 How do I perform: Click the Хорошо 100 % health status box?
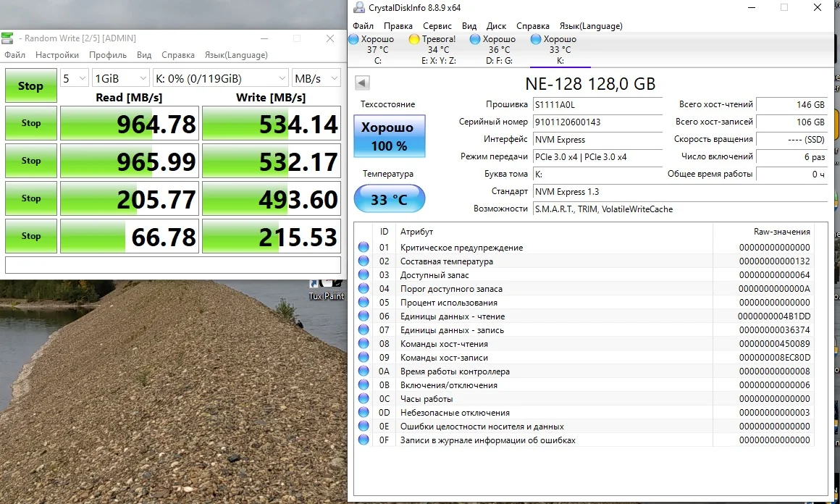(x=389, y=136)
